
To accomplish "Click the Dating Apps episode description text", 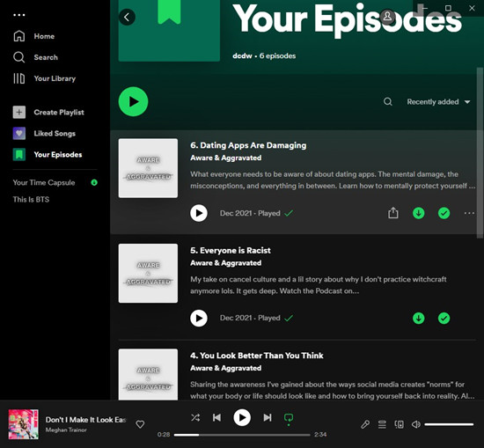I will click(x=333, y=180).
